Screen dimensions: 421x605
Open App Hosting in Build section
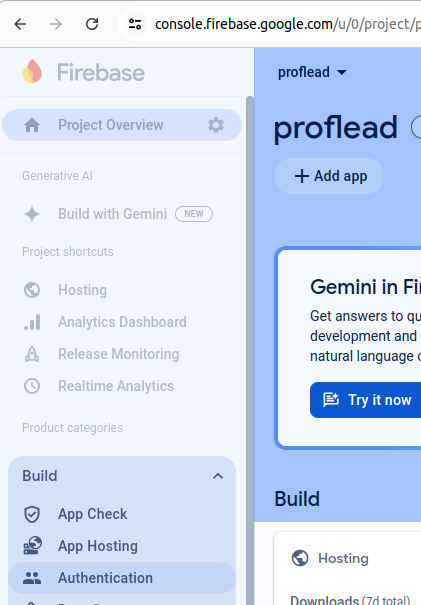click(x=122, y=546)
